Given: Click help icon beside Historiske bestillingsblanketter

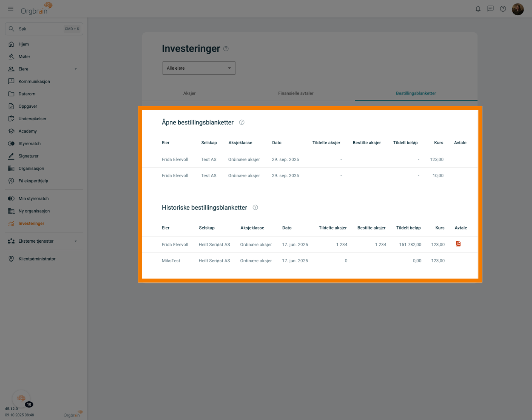Looking at the screenshot, I should (x=255, y=208).
